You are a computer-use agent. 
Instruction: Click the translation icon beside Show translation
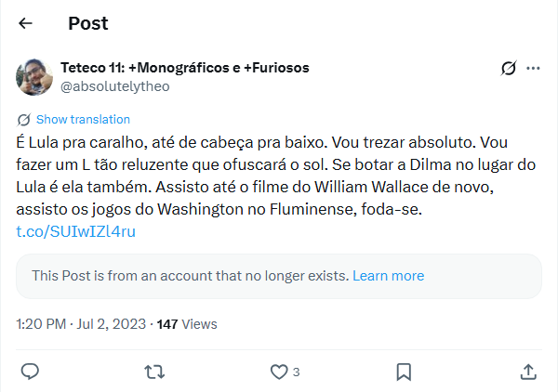coord(24,120)
